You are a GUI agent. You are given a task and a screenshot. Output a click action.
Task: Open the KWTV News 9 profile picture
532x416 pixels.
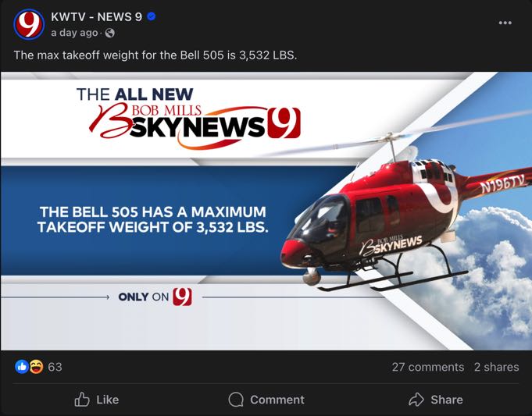(x=29, y=24)
